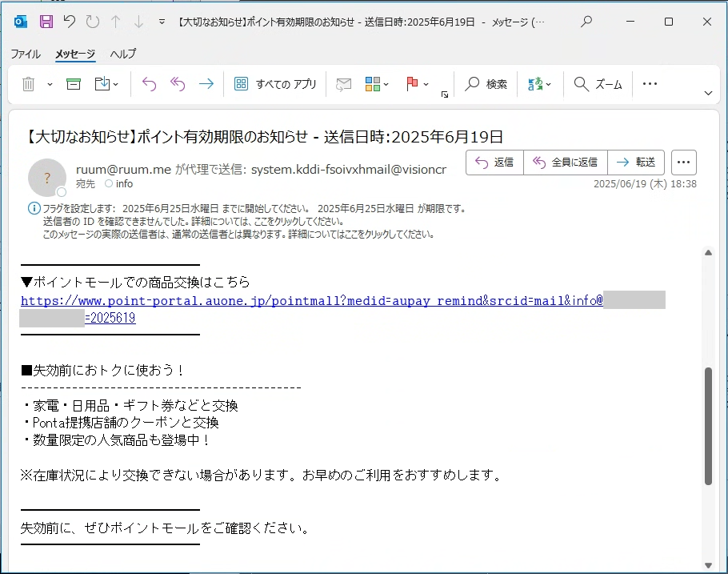Click the vertical scrollbar thumb
Viewport: 728px width, 574px height.
[708, 426]
